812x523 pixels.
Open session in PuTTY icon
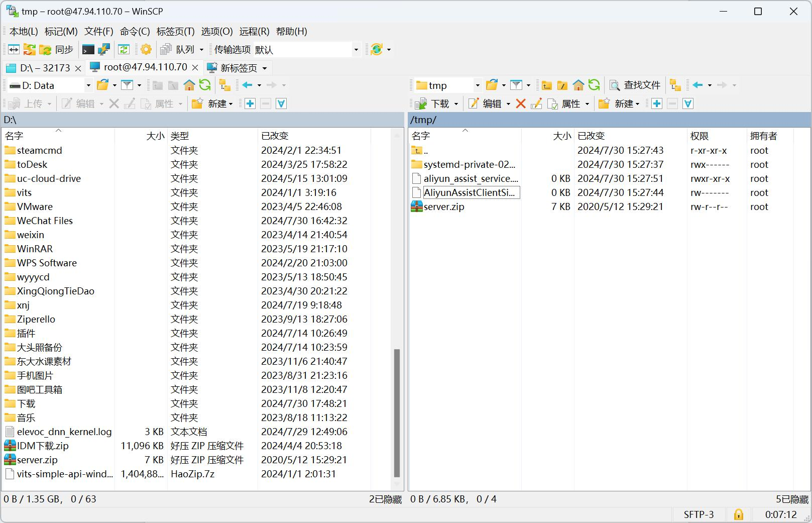coord(104,49)
